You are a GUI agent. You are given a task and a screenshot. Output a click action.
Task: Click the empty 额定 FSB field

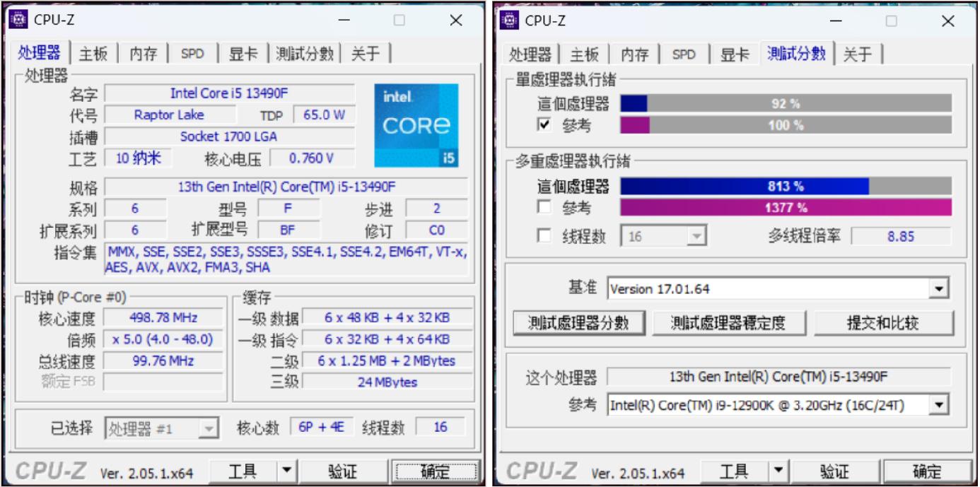click(x=163, y=382)
